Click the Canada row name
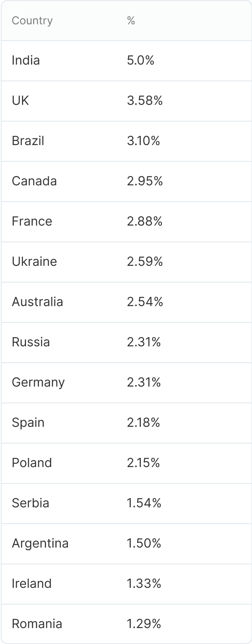The width and height of the screenshot is (252, 644). point(34,181)
